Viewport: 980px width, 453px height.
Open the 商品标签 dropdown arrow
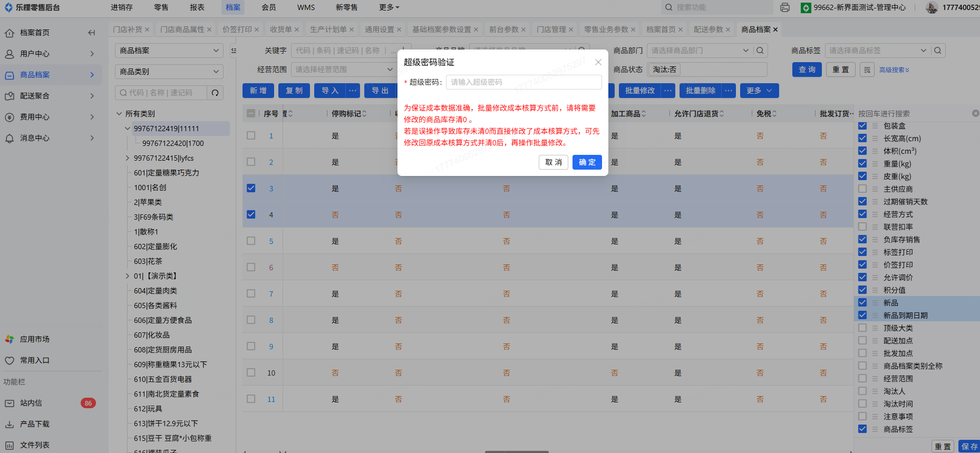point(923,51)
